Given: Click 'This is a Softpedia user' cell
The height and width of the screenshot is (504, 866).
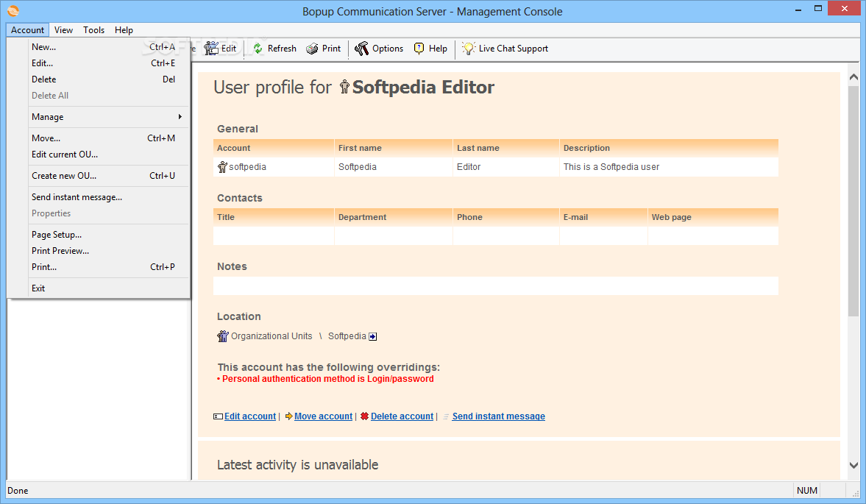Looking at the screenshot, I should (x=669, y=167).
